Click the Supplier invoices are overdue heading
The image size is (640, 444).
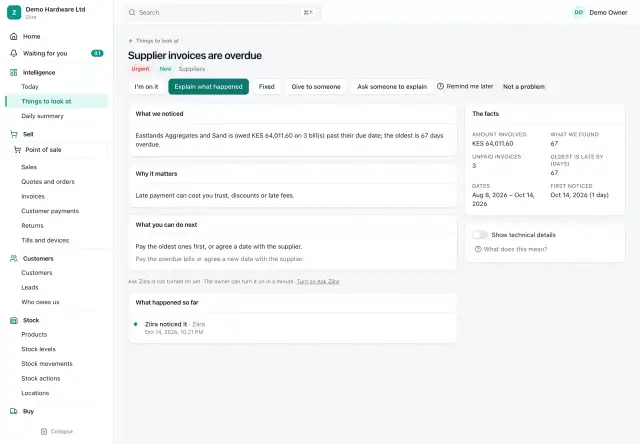coord(195,56)
